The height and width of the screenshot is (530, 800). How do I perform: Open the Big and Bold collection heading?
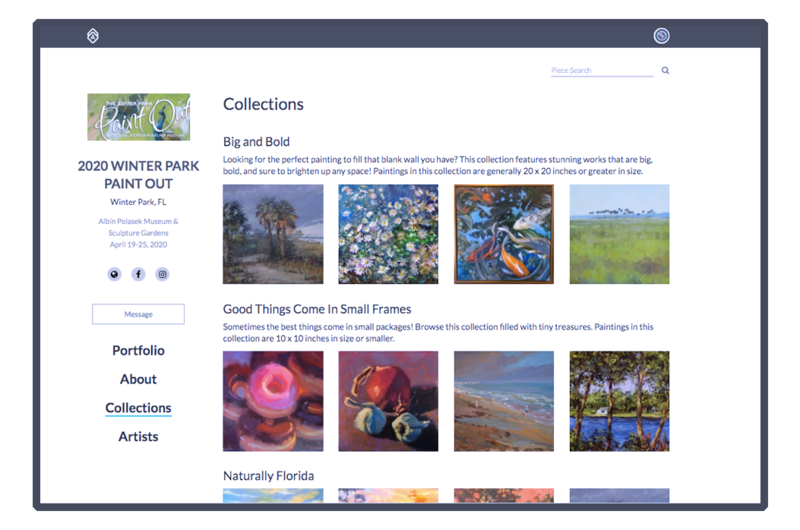(256, 142)
